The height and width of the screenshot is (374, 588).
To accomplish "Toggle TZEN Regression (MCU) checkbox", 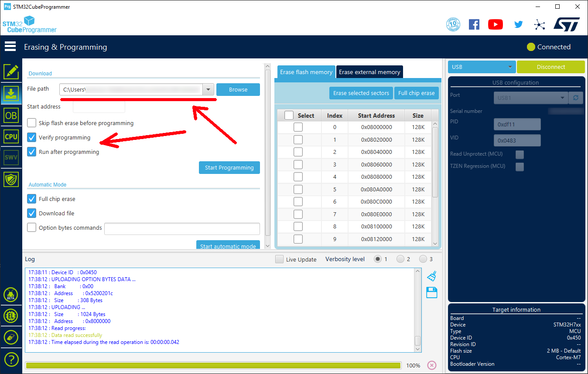I will tap(520, 167).
